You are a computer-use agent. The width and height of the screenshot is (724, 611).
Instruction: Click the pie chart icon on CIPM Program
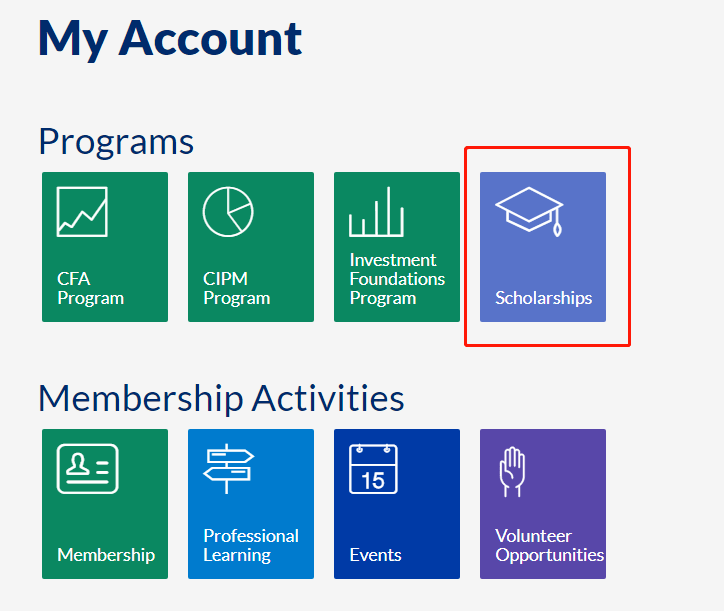228,211
